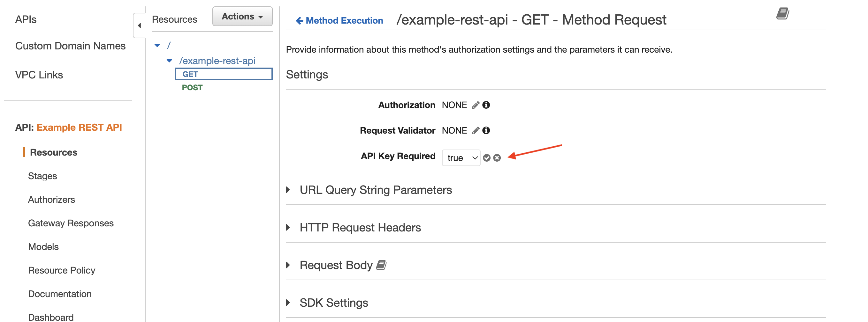Screen dimensions: 868x322
Task: Confirm API Key Required with the checkmark icon
Action: point(487,157)
